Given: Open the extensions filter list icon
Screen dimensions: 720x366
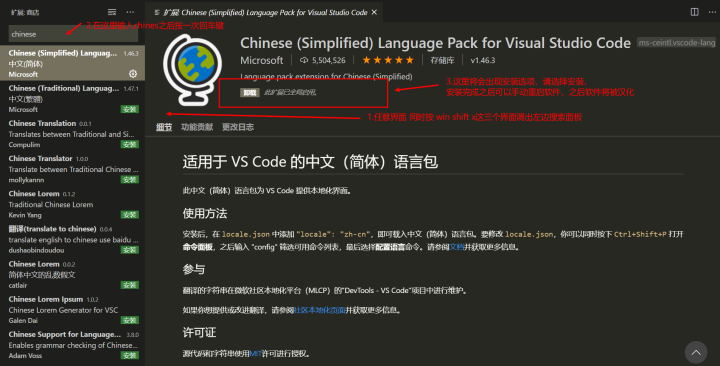Looking at the screenshot, I should coord(112,12).
